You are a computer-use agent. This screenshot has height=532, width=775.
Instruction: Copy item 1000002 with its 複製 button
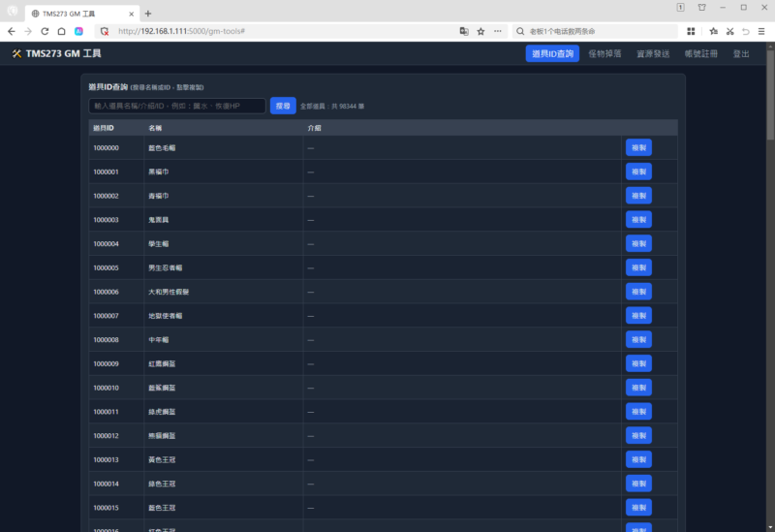click(x=638, y=196)
